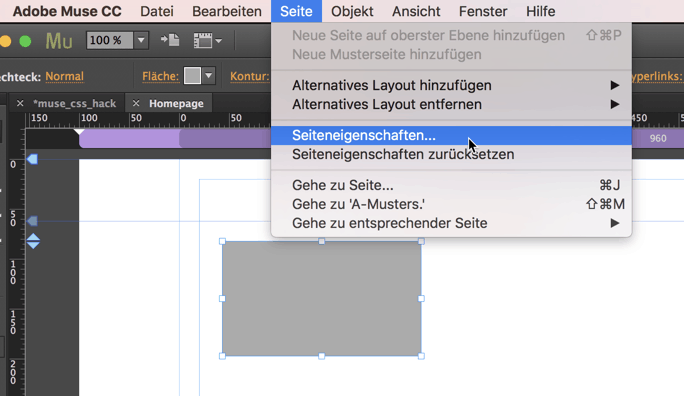This screenshot has height=396, width=684.
Task: Open the Objekt menu
Action: (x=352, y=11)
